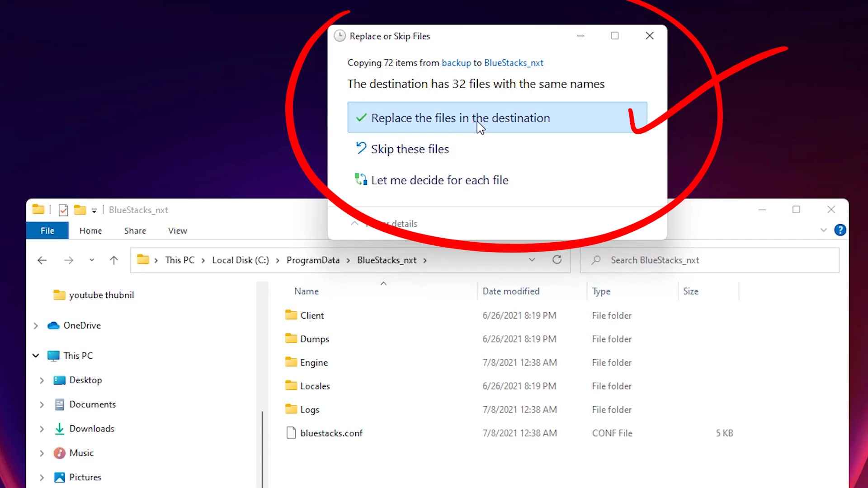Expand the Client folder
The height and width of the screenshot is (488, 868).
(312, 314)
